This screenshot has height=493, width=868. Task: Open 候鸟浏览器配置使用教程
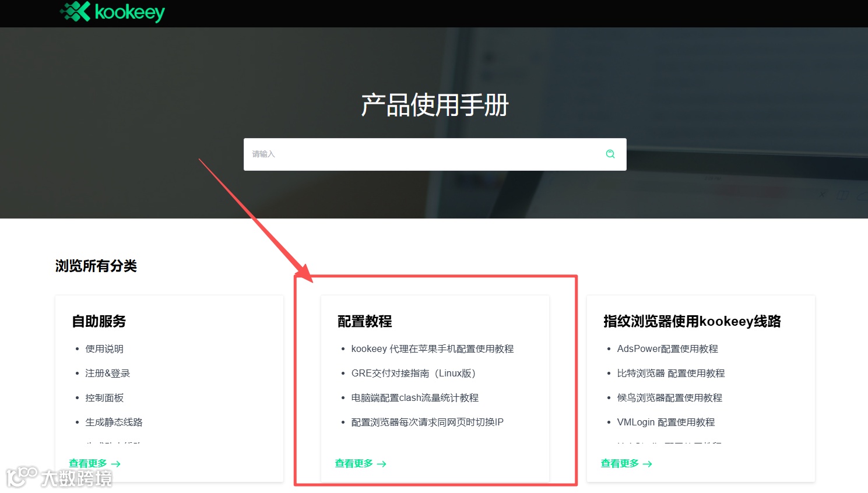669,397
